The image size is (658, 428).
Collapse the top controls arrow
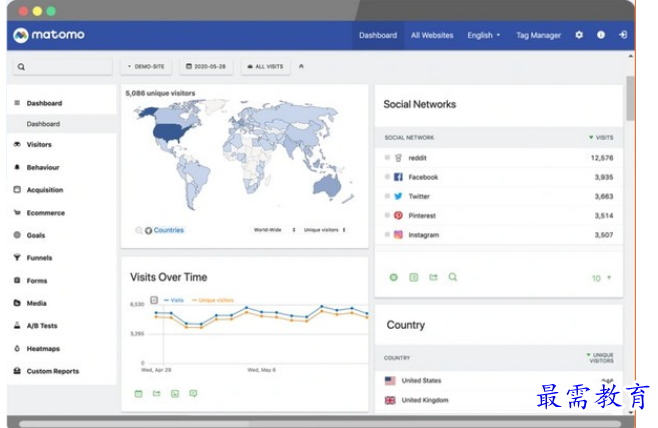[x=301, y=66]
